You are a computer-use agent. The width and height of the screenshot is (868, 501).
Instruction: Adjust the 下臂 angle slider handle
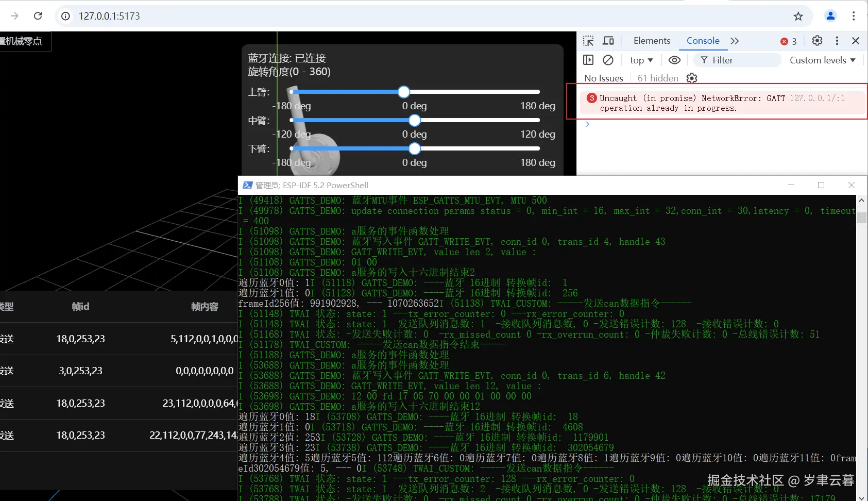415,148
